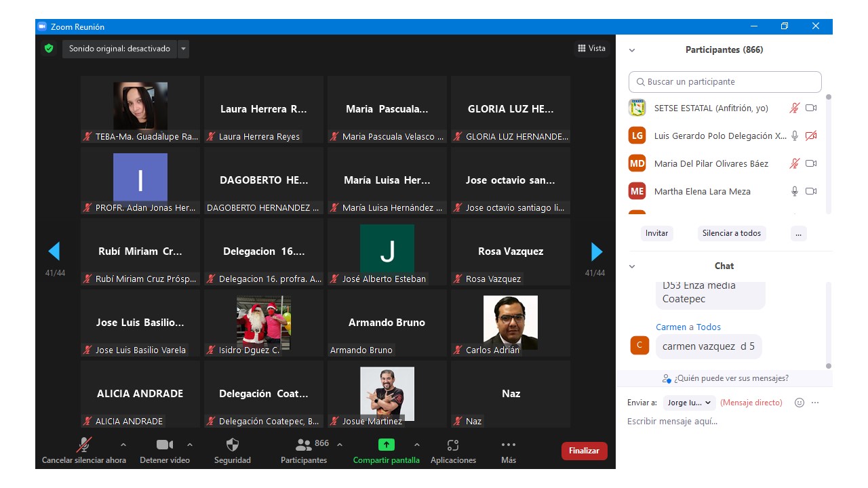Click Maria Del Pilar Olivares muted mic
868x488 pixels.
[794, 163]
